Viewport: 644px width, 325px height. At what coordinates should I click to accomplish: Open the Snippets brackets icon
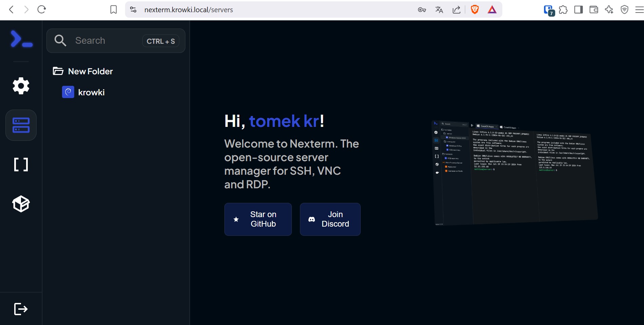(21, 165)
